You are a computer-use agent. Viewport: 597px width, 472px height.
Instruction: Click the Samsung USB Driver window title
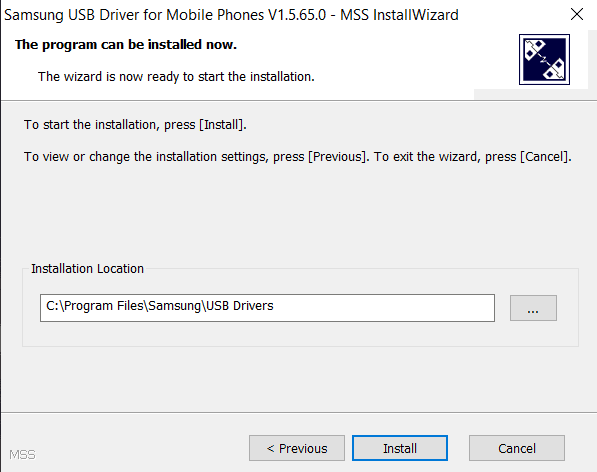pyautogui.click(x=231, y=15)
